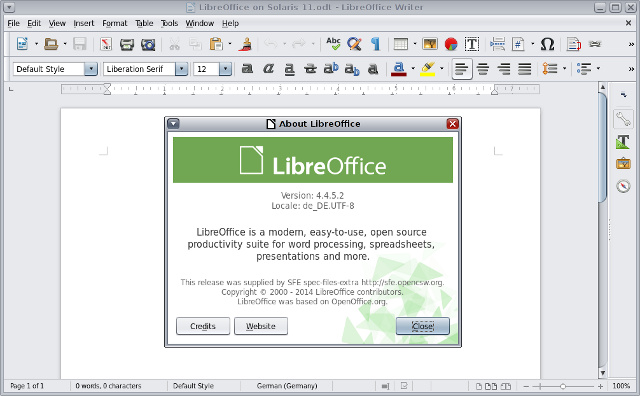The width and height of the screenshot is (640, 396).
Task: Click the zoom slider handle
Action: tap(563, 386)
